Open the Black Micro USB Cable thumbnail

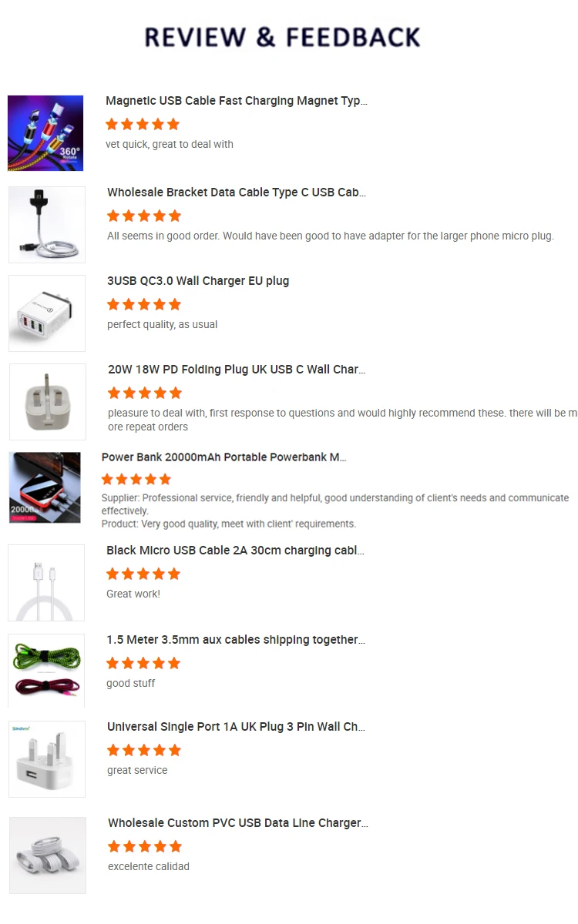46,583
